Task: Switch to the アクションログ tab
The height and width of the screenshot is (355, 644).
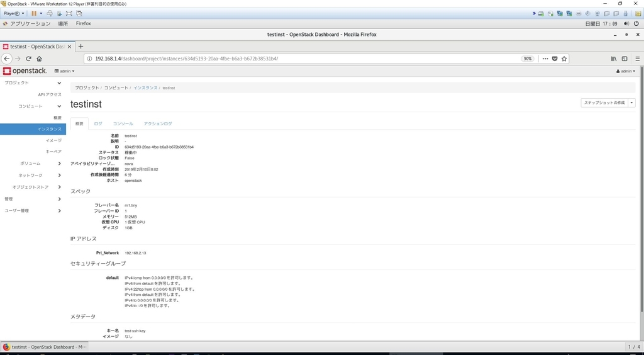Action: click(158, 123)
